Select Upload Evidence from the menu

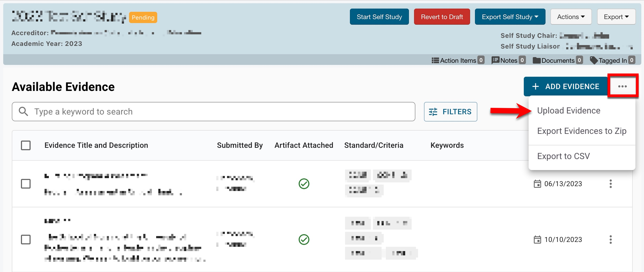(x=568, y=111)
